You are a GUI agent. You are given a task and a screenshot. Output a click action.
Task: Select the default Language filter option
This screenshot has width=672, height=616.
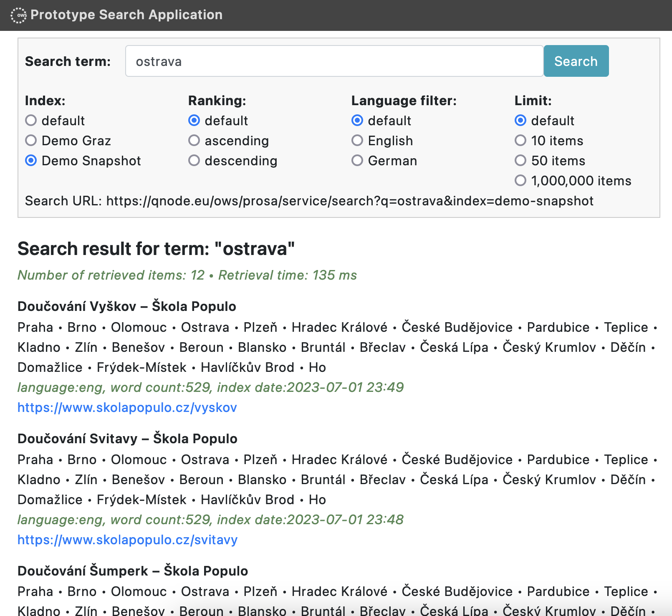click(357, 121)
